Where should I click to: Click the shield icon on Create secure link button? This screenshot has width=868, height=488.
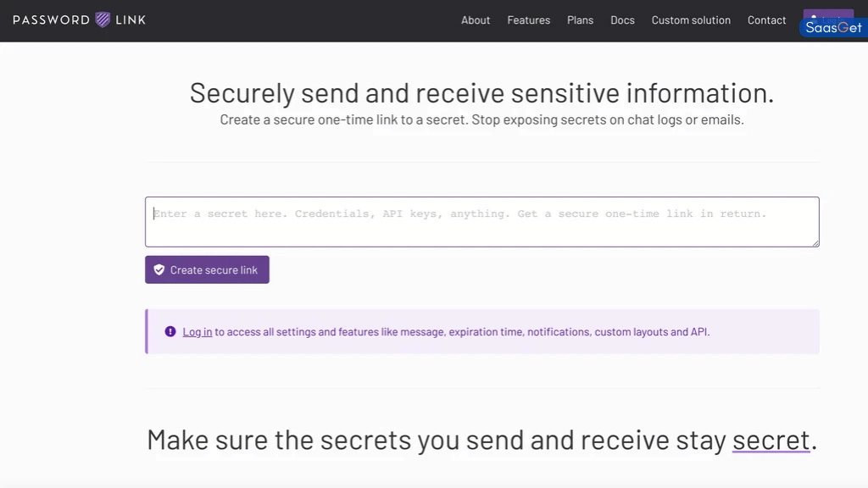[159, 269]
